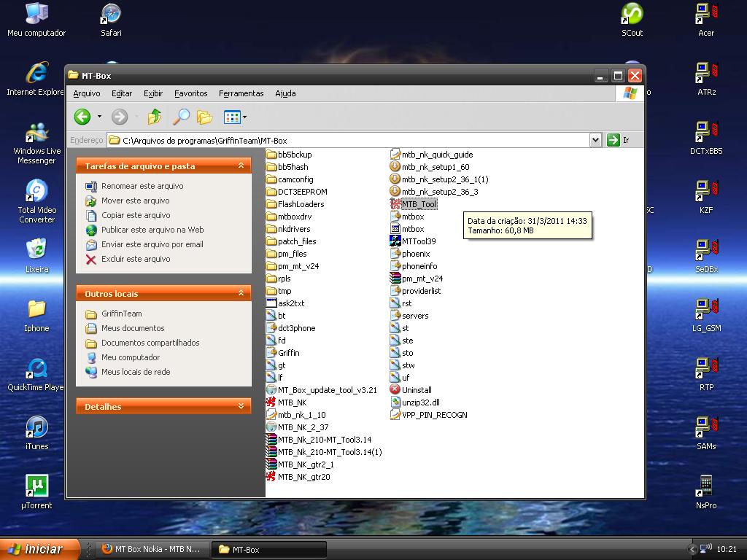Select the ask2txt file
Viewport: 747px width, 560px height.
[x=285, y=303]
